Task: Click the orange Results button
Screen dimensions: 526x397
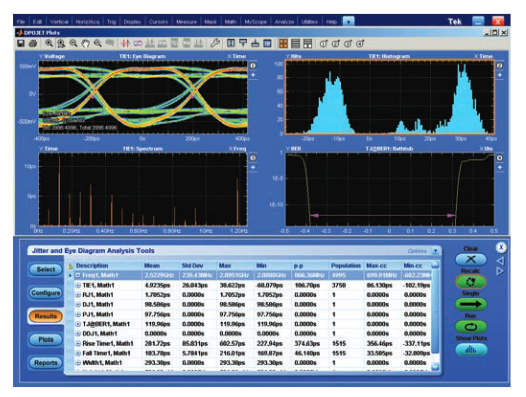Action: point(46,316)
